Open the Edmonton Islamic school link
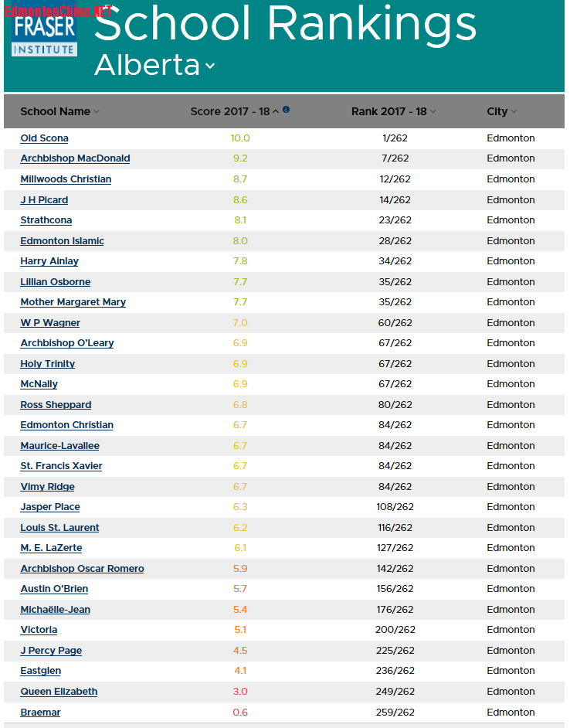Image resolution: width=570 pixels, height=728 pixels. [x=62, y=240]
